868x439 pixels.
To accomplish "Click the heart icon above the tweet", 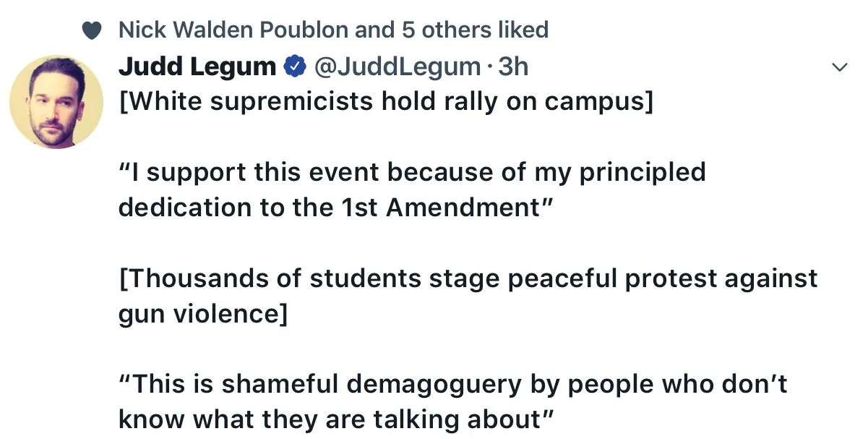I will click(90, 30).
